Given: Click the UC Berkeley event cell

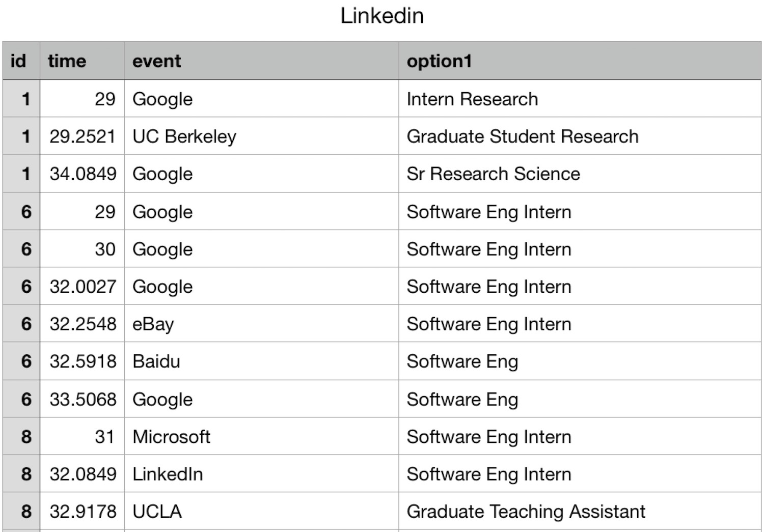Looking at the screenshot, I should pyautogui.click(x=184, y=136).
